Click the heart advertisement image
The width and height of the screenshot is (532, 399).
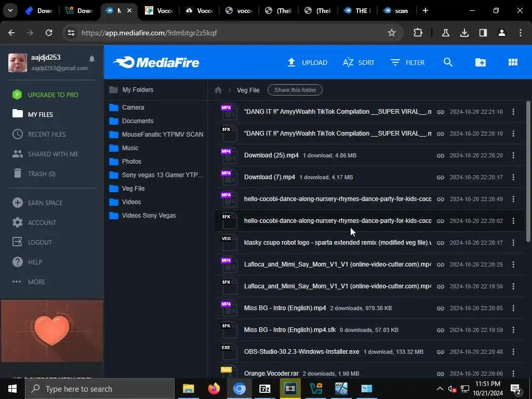52,331
